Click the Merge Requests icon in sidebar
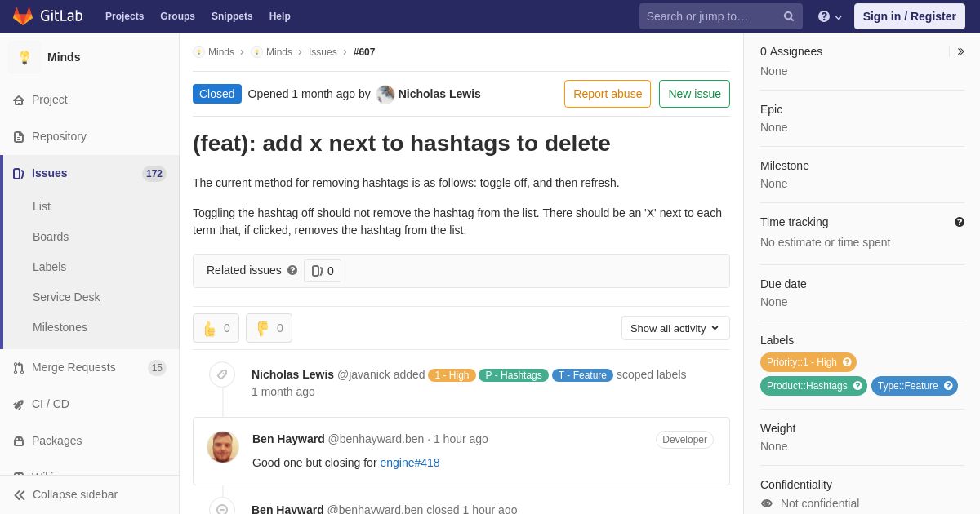This screenshot has width=980, height=514. tap(19, 368)
